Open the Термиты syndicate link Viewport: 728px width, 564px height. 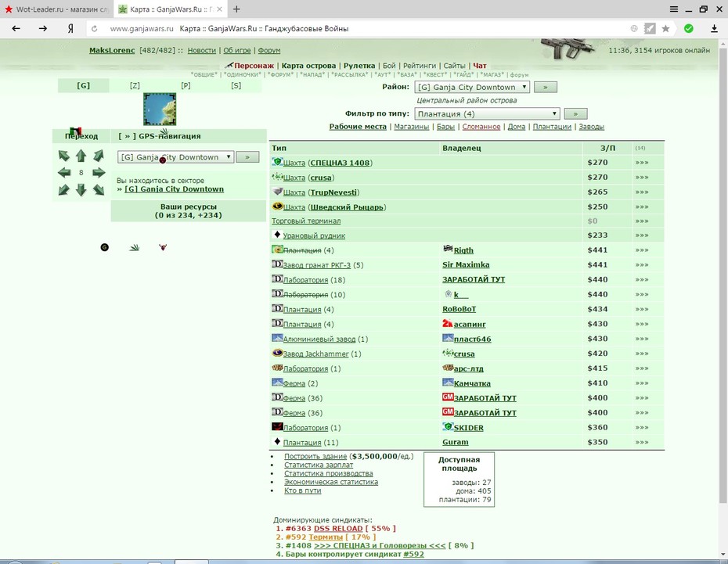(326, 537)
